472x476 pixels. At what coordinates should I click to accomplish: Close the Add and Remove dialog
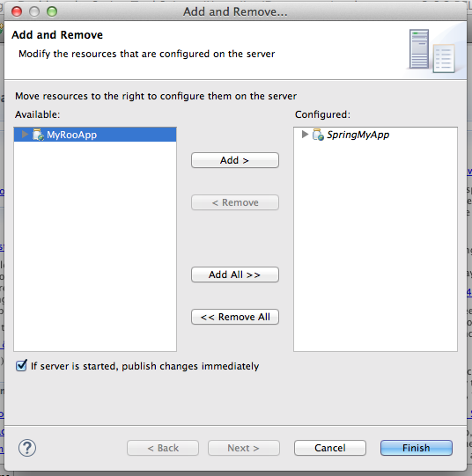[17, 11]
